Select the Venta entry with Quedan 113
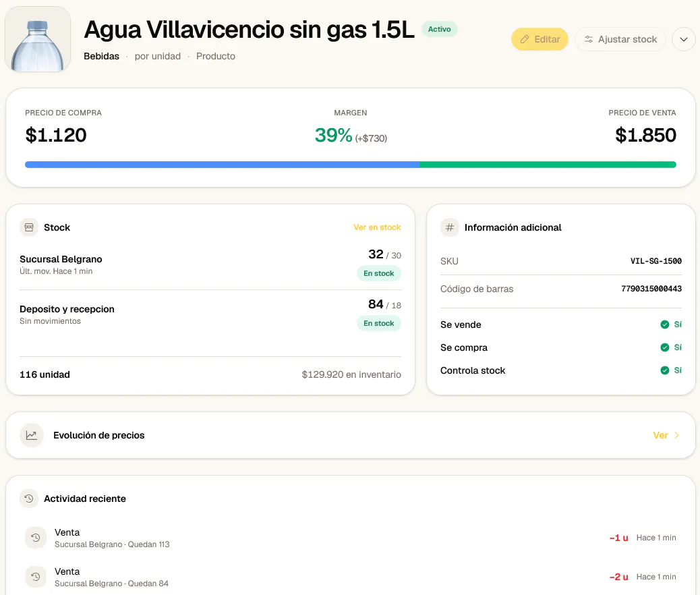This screenshot has height=595, width=700. 351,538
